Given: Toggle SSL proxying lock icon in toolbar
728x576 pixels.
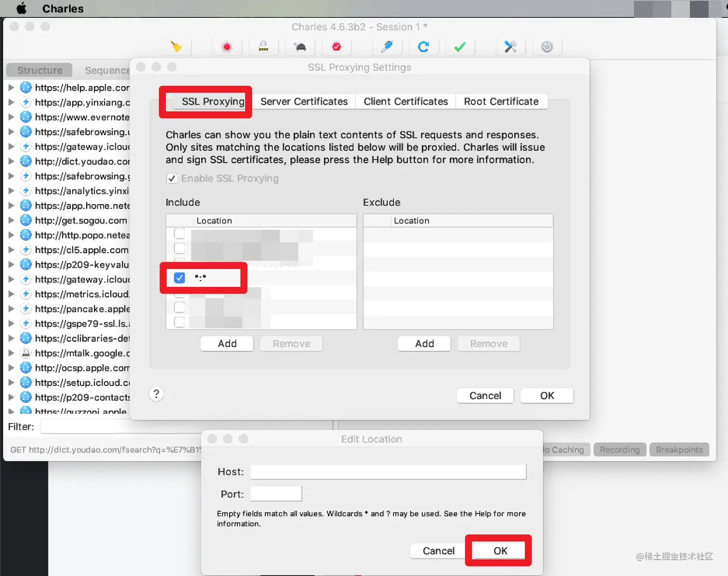Looking at the screenshot, I should 263,47.
